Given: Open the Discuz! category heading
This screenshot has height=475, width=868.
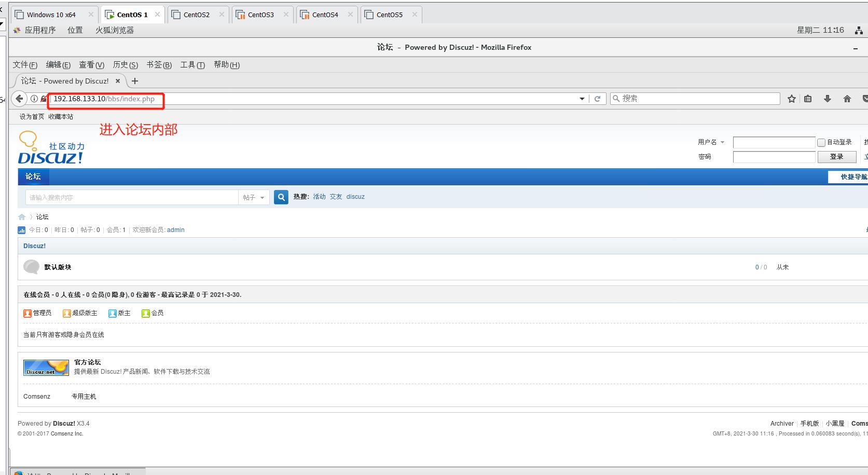Looking at the screenshot, I should pos(34,246).
